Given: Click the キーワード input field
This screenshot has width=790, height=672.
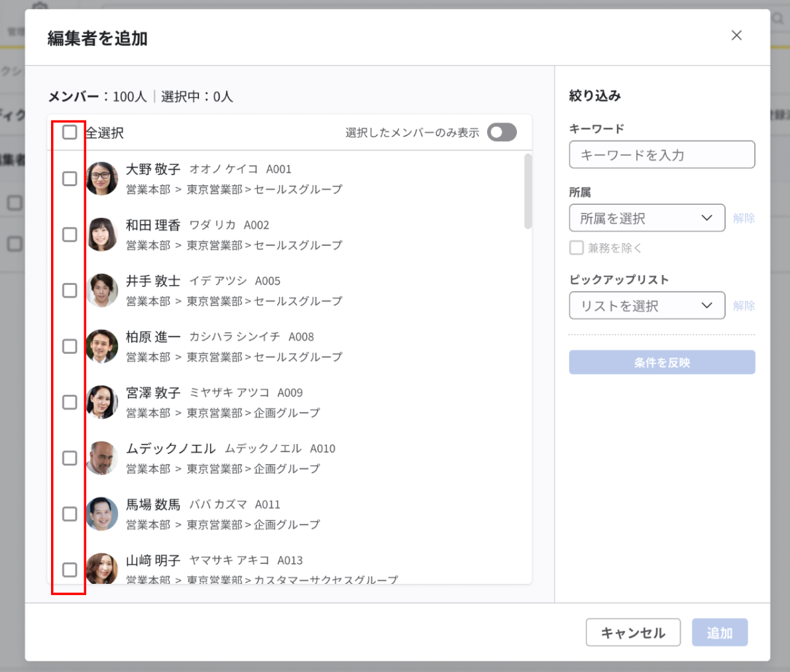Looking at the screenshot, I should click(661, 154).
